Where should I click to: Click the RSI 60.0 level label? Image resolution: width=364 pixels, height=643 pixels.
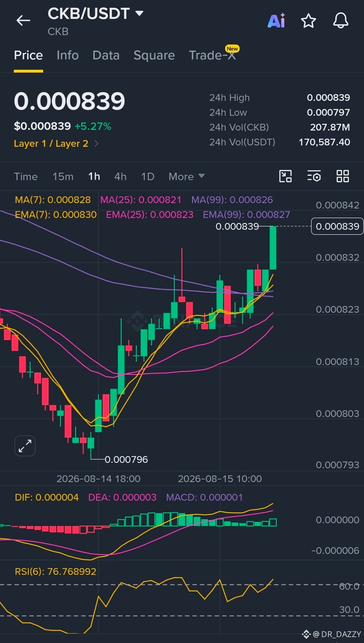(x=349, y=586)
